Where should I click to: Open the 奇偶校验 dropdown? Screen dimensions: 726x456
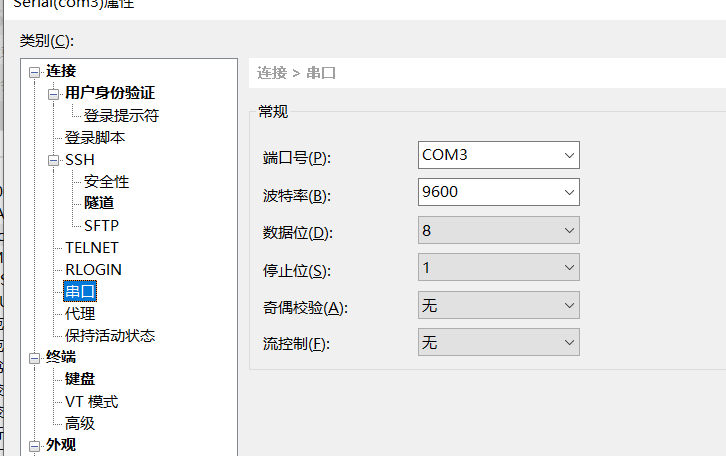click(569, 305)
